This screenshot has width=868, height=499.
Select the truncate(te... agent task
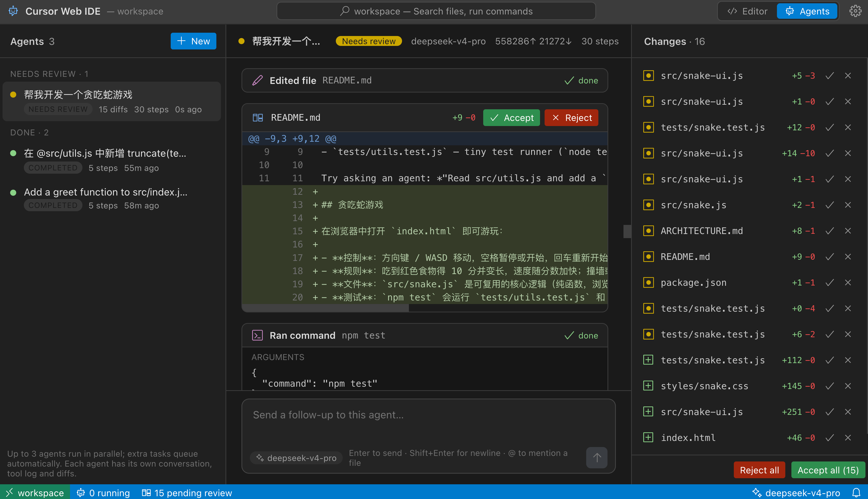pos(112,160)
